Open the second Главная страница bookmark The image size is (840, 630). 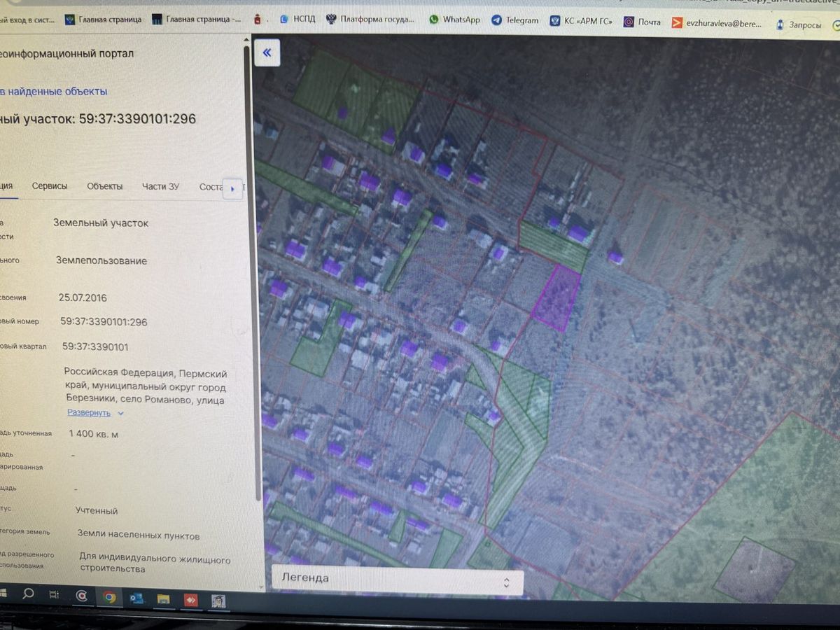coord(197,20)
